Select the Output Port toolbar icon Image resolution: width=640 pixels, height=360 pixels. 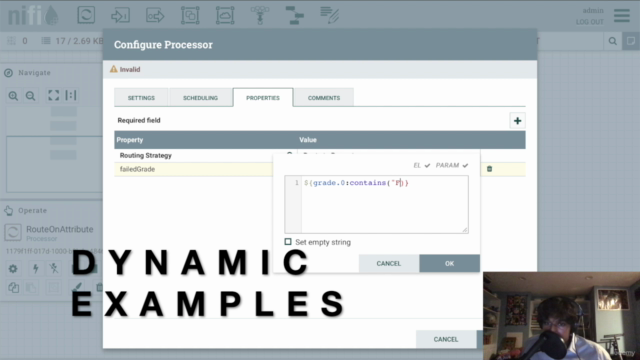point(155,16)
